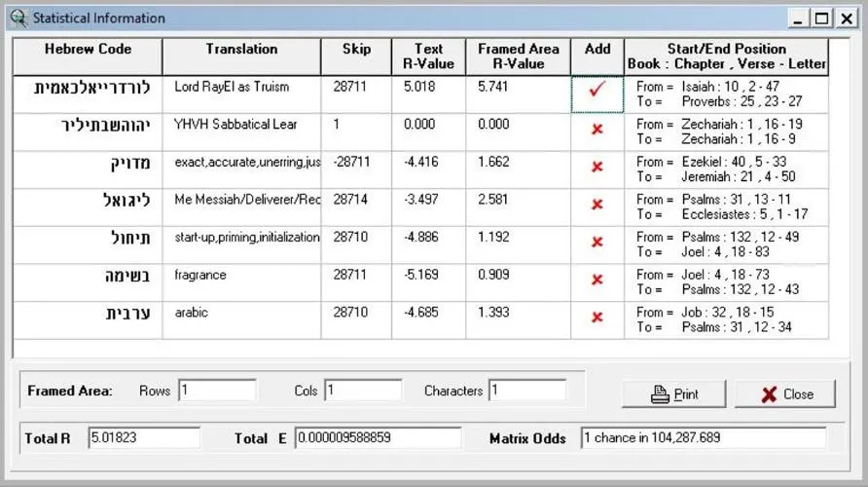
Task: Click Text R-Value 5.018
Action: point(419,87)
